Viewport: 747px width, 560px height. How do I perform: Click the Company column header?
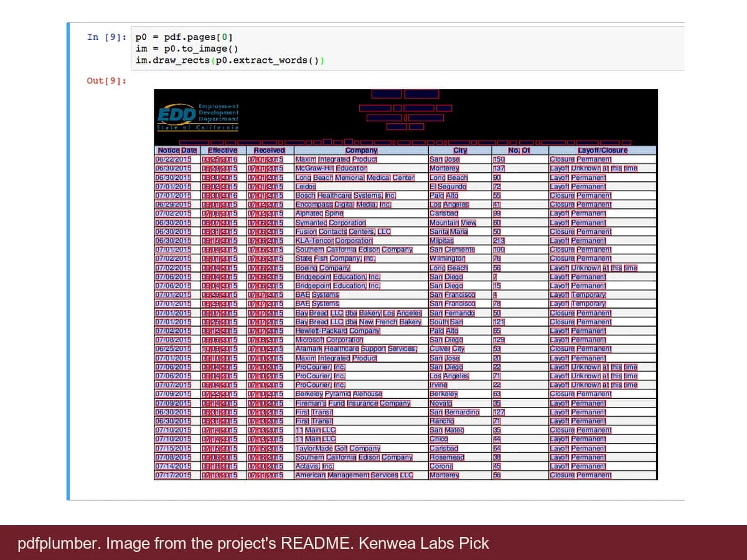pyautogui.click(x=361, y=150)
